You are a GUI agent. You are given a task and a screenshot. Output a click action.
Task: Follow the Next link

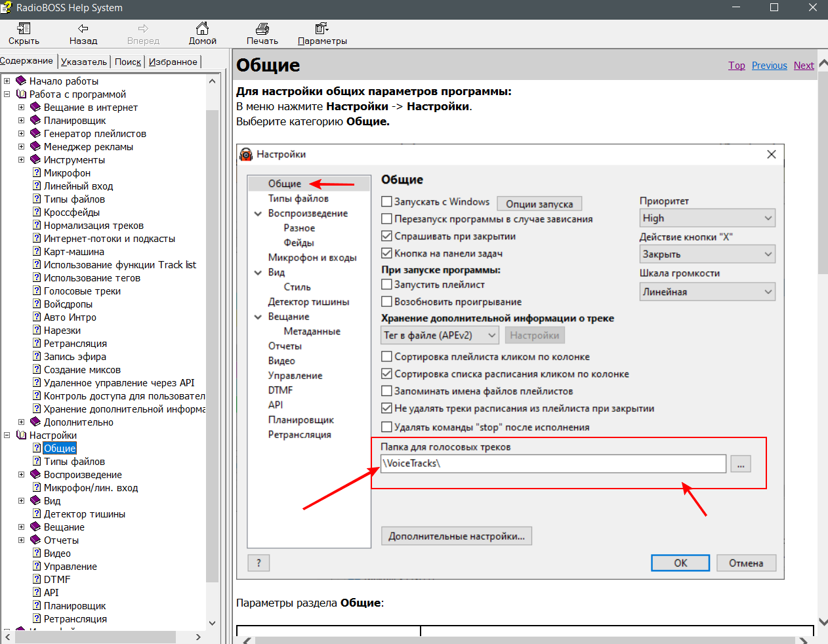pos(803,66)
